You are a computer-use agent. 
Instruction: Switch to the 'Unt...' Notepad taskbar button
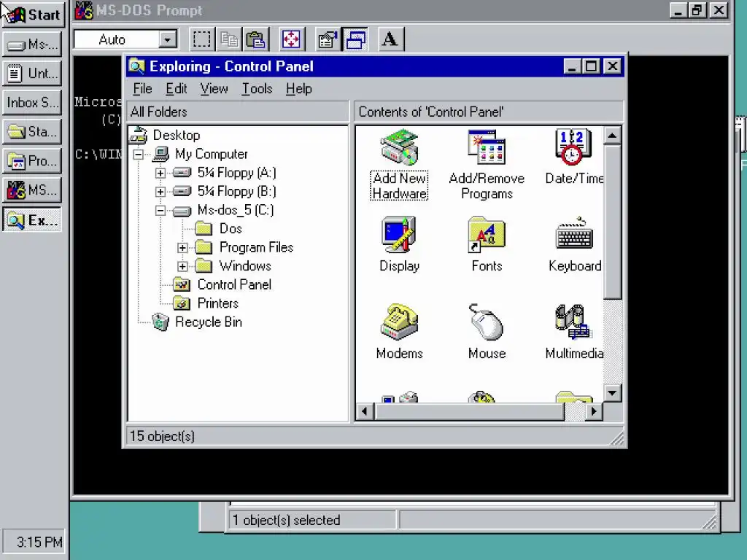(32, 74)
